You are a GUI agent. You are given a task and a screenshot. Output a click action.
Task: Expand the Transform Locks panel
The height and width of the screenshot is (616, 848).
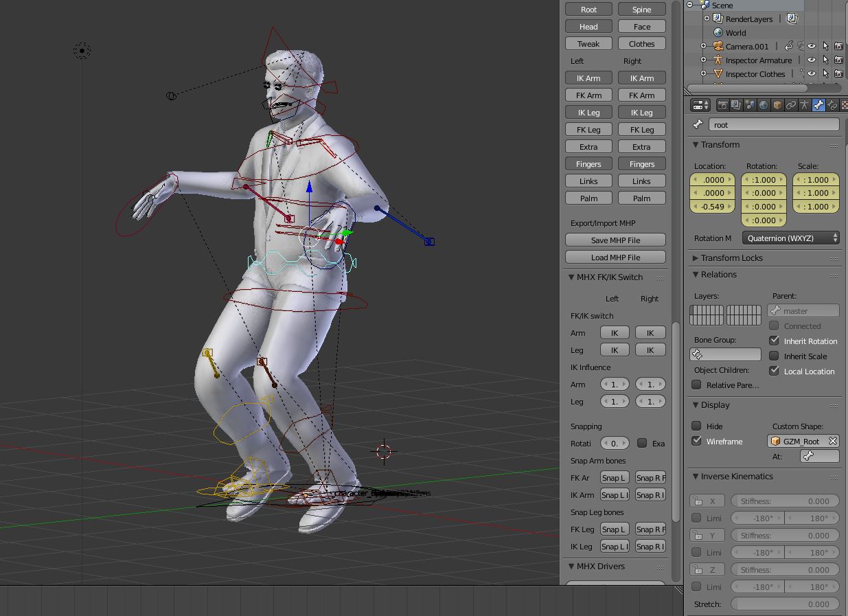pos(696,258)
